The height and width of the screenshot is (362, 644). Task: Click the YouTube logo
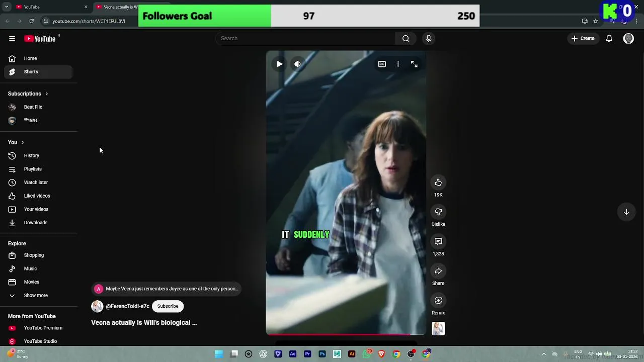coord(40,39)
